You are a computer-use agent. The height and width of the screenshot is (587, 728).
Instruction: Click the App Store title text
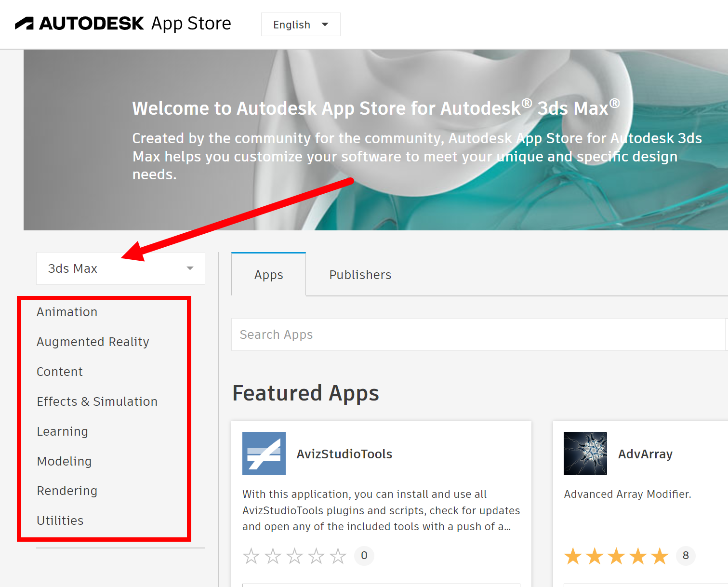coord(191,24)
